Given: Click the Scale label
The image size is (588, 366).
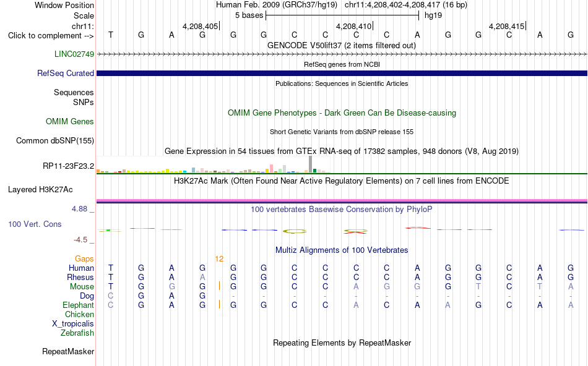Looking at the screenshot, I should pyautogui.click(x=84, y=15).
